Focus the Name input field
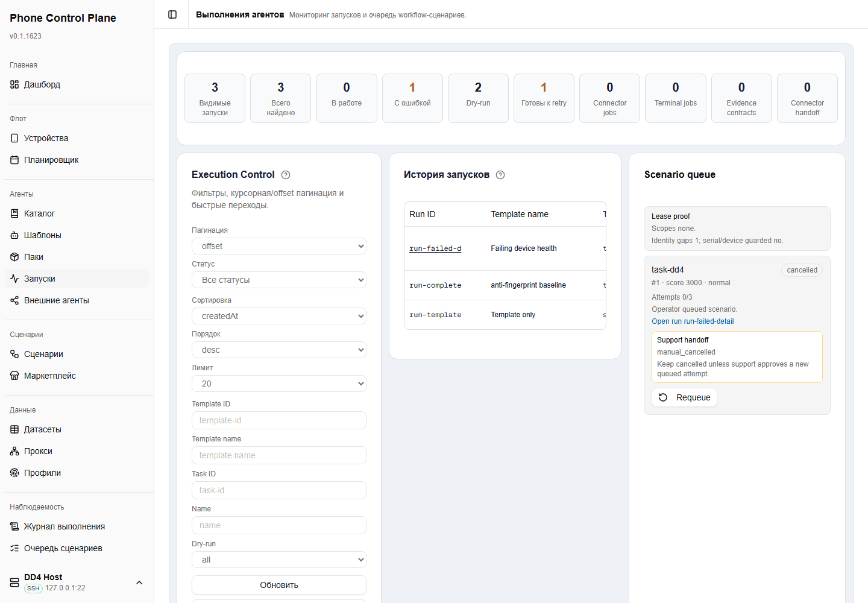Screen dimensions: 868x603 [279, 525]
